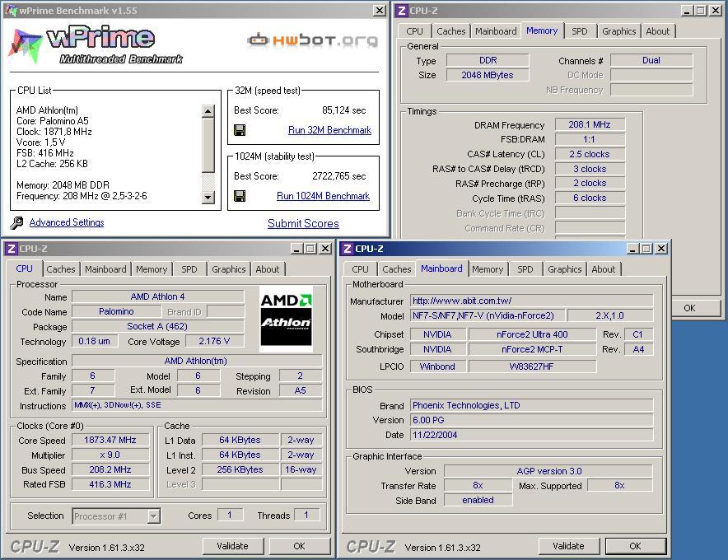Screen dimensions: 728x560
Task: Click the CPU-Z title icon in Mainboard window
Action: pos(348,249)
